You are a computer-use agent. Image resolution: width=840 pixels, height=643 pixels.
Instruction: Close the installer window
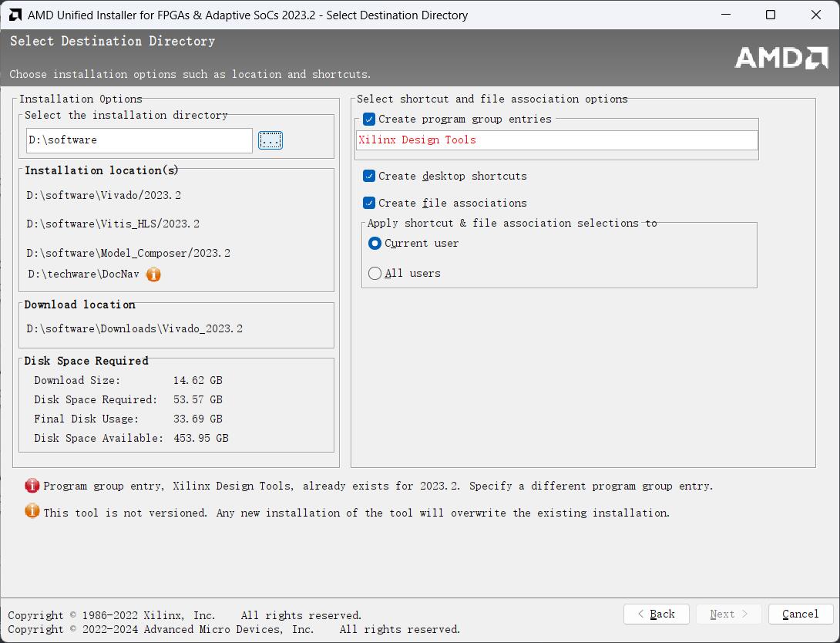pos(816,15)
